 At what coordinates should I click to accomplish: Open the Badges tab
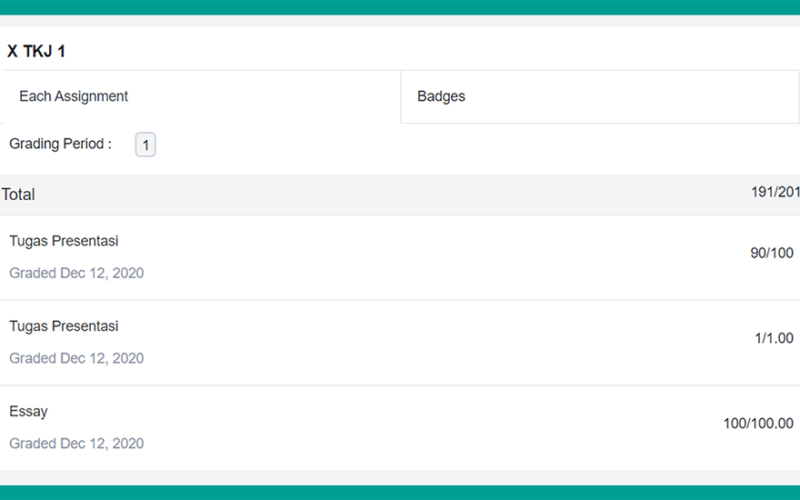click(x=600, y=96)
